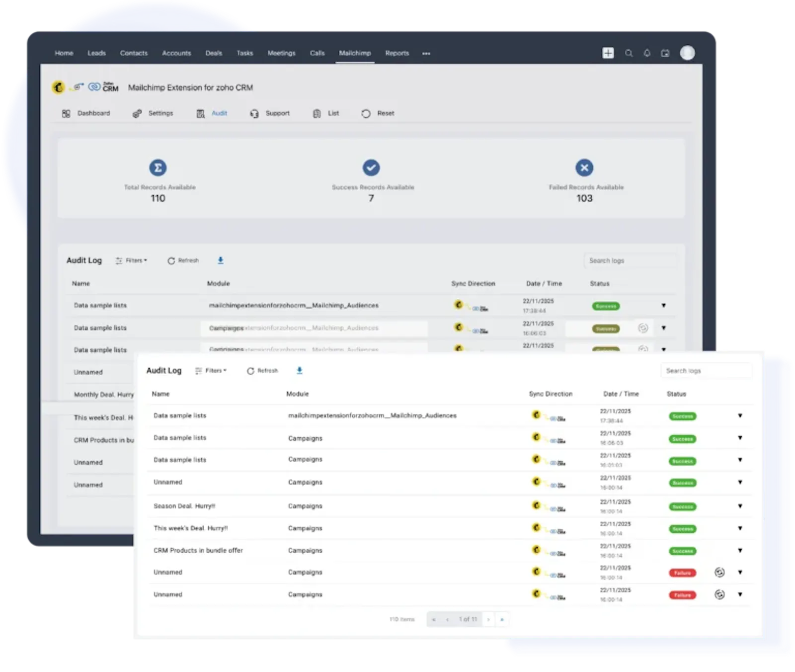This screenshot has width=795, height=672.
Task: Click sync direction icon of CRM Products row
Action: (x=548, y=550)
